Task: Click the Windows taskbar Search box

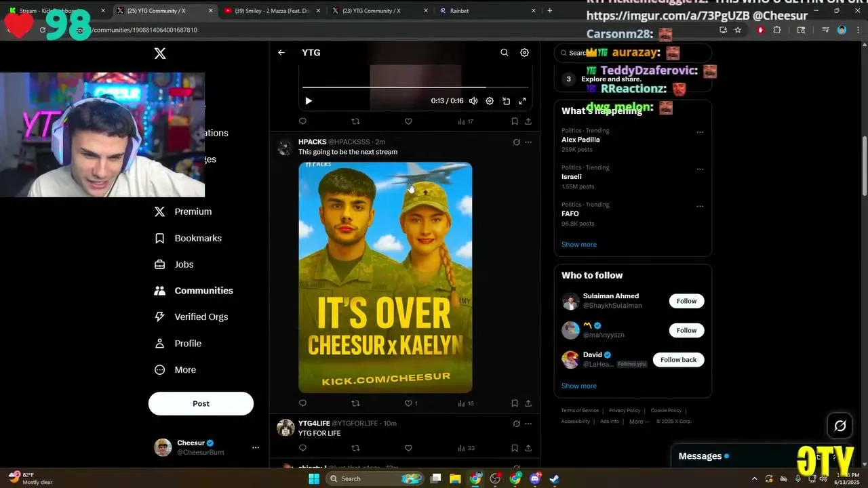Action: click(375, 479)
